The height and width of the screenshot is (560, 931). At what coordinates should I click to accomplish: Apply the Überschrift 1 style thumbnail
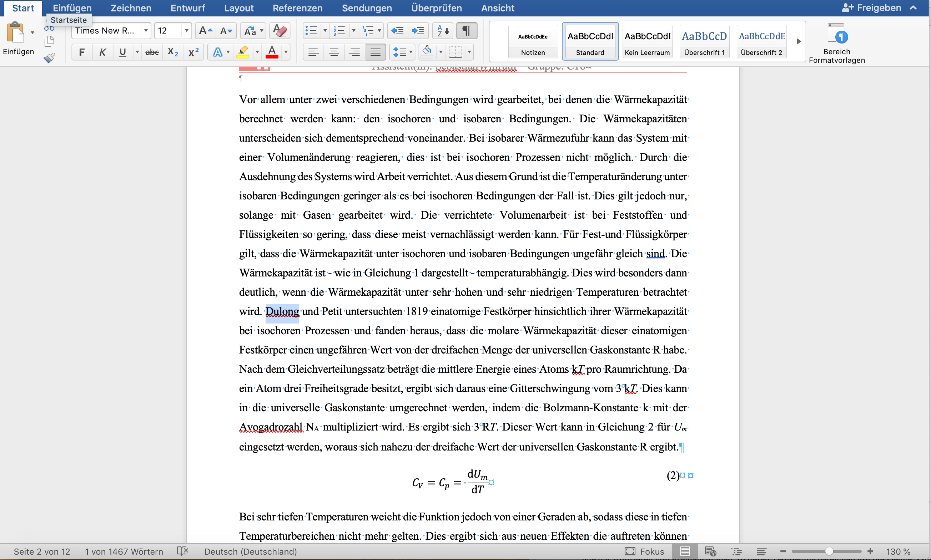704,41
